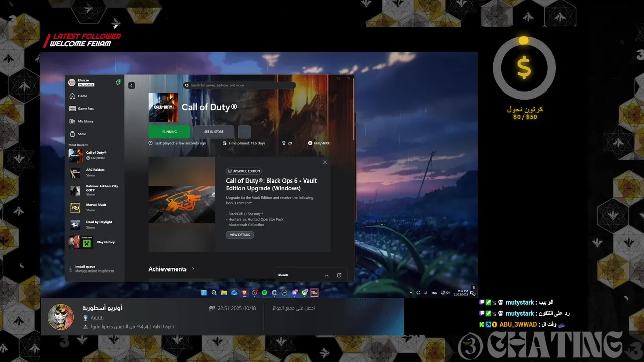Select Batman: Arkham City GOTY

pos(95,190)
